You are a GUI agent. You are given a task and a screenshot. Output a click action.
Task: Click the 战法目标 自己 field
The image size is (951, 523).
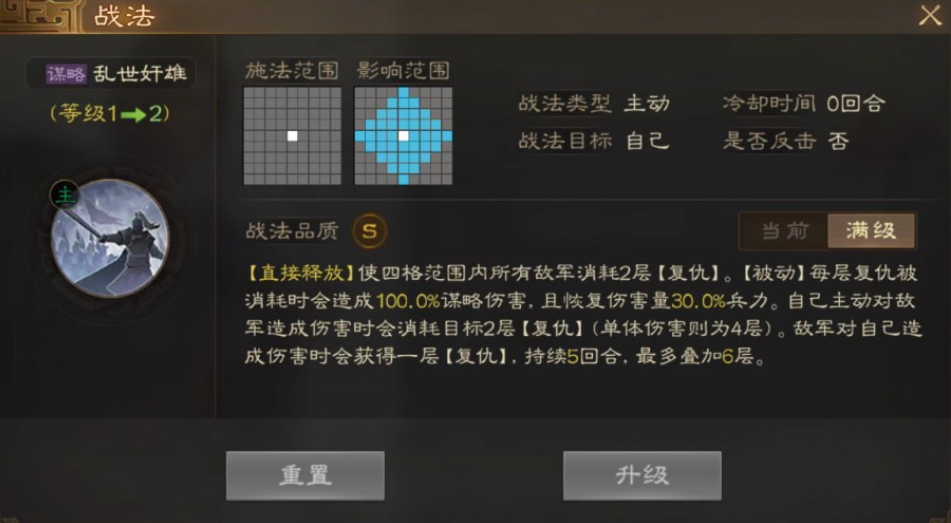click(594, 141)
